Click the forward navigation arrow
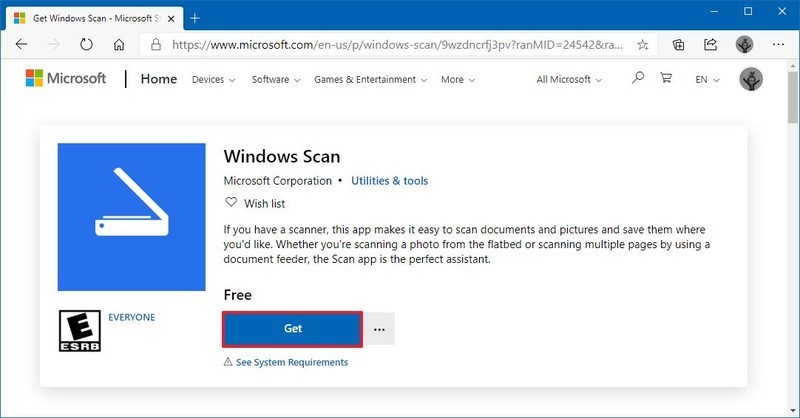 click(x=54, y=44)
